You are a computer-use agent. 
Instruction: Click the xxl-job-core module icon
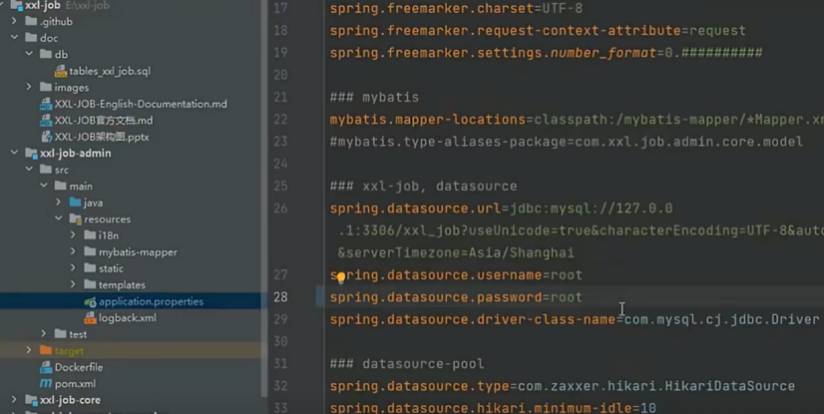(x=31, y=399)
